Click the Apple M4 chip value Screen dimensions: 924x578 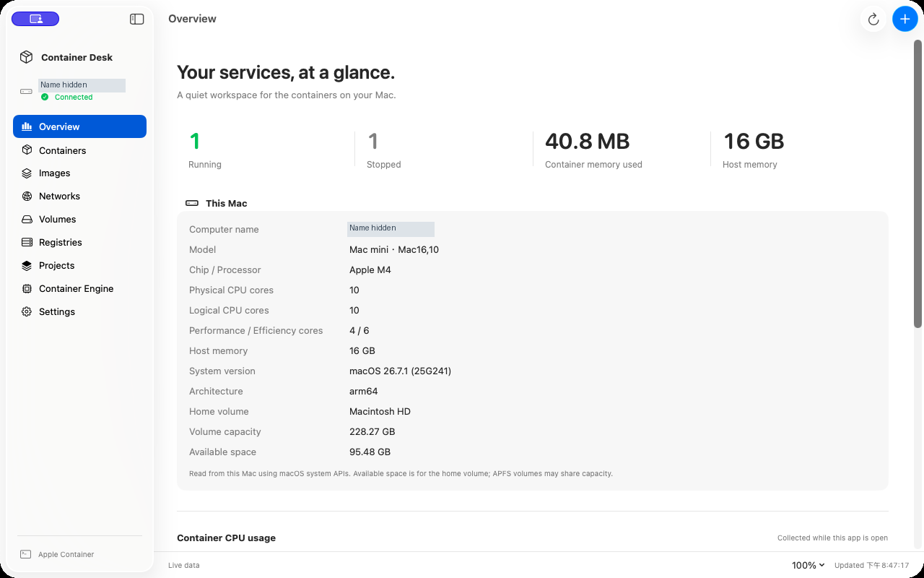tap(370, 270)
